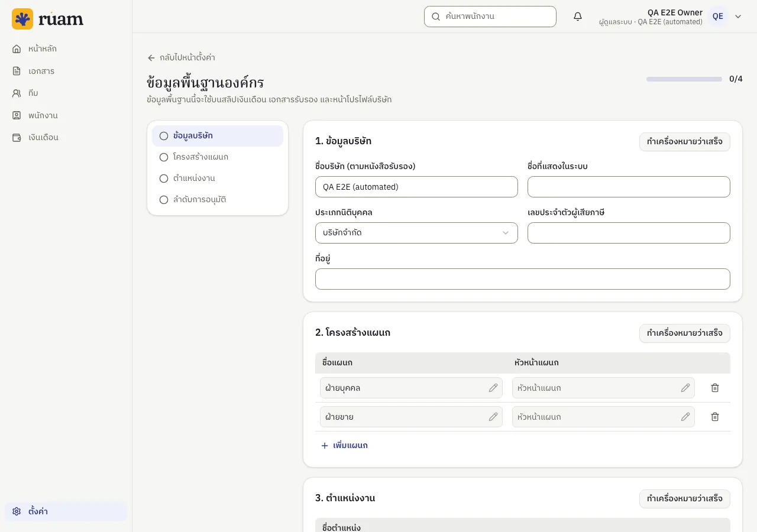
Task: Edit the ฝ่ายขาย department name pencil
Action: (x=493, y=417)
